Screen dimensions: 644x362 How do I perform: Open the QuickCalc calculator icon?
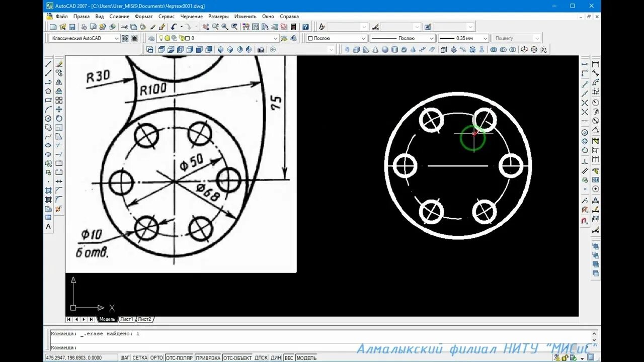(x=293, y=27)
